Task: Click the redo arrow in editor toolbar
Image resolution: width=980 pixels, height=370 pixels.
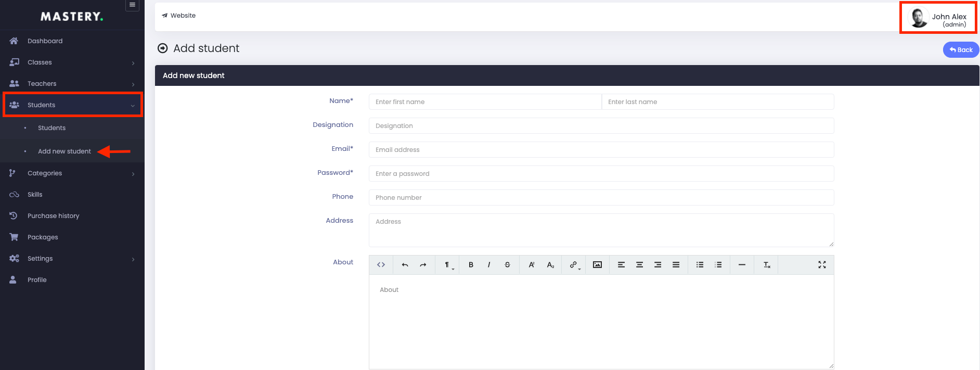Action: point(423,265)
